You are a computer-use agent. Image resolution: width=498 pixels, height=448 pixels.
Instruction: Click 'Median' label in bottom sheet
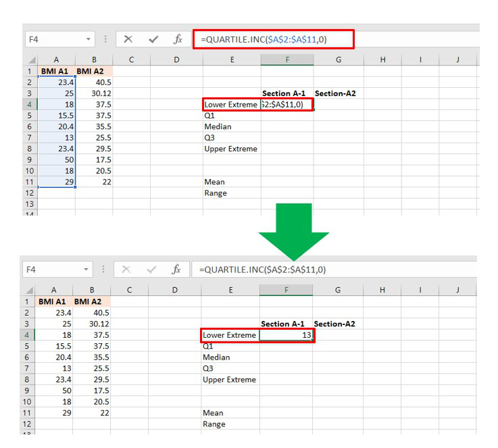coord(216,357)
